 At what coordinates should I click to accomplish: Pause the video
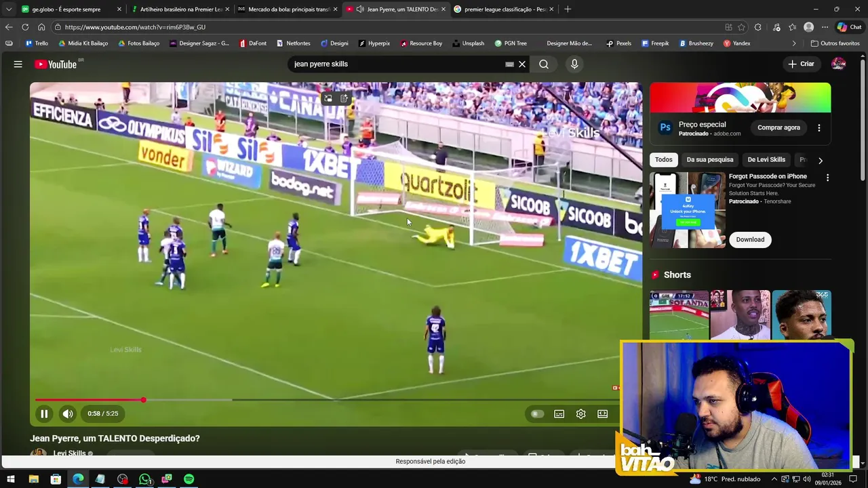[44, 413]
